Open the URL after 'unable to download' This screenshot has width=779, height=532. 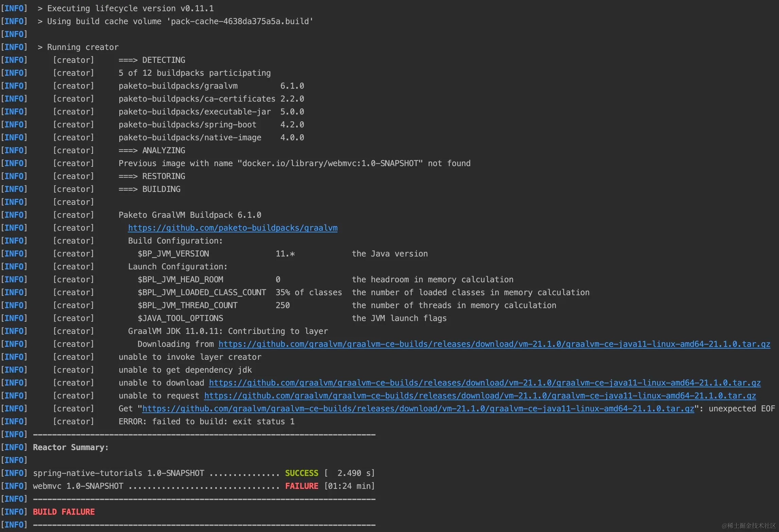(484, 383)
